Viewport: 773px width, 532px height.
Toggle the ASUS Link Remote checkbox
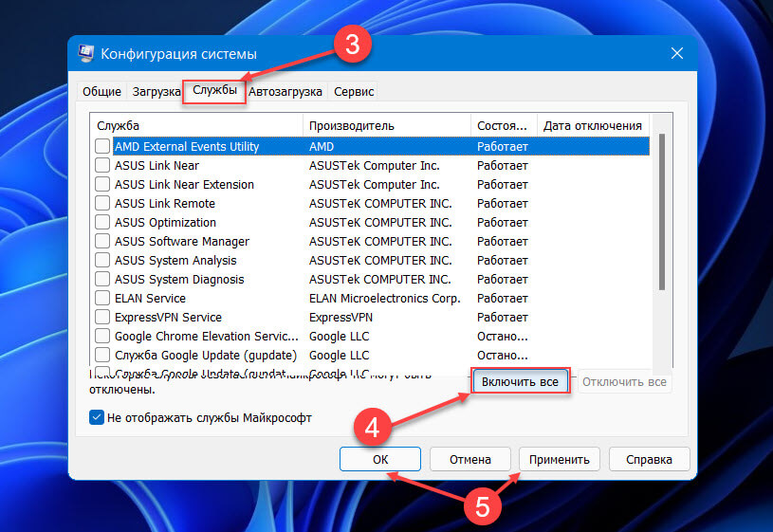(102, 203)
